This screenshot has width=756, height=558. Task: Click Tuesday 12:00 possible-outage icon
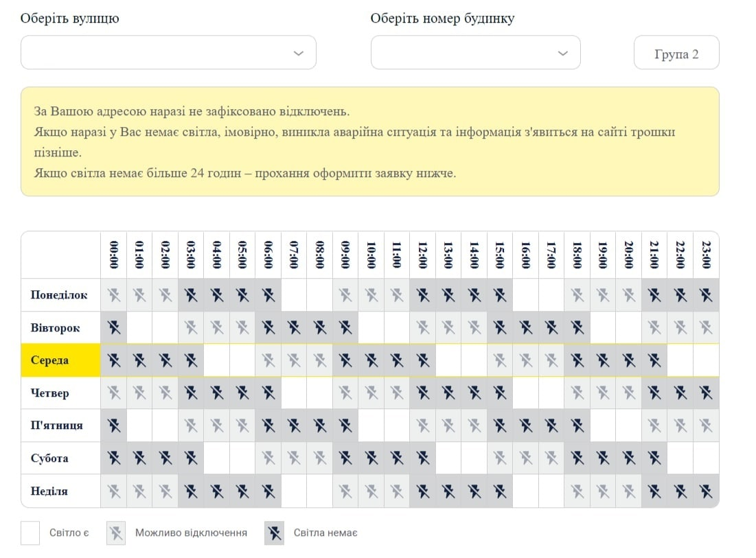click(422, 327)
